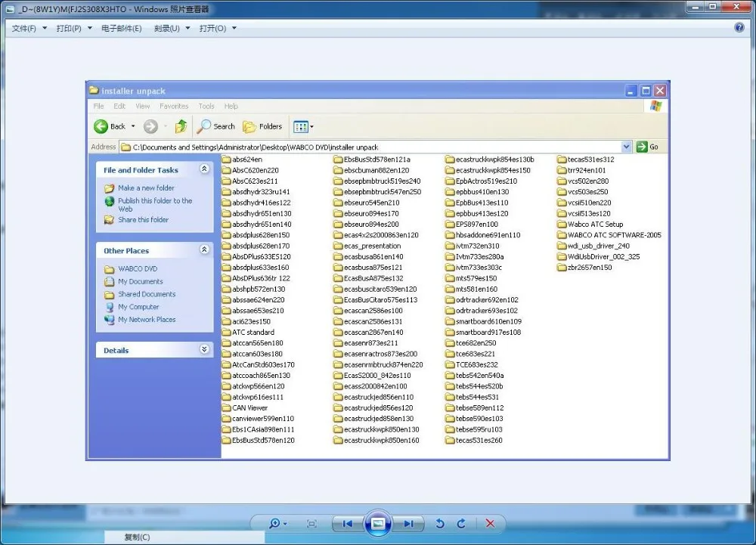Rotate photo counterclockwise
756x545 pixels.
(440, 524)
